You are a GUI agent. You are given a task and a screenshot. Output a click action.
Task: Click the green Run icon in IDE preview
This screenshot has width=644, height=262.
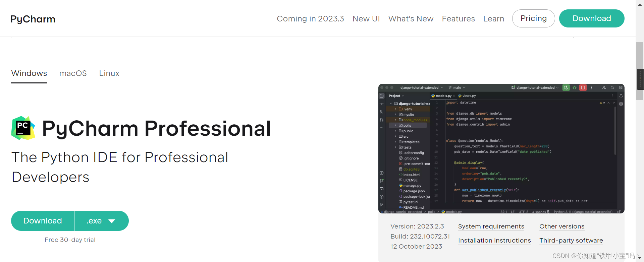pos(566,87)
